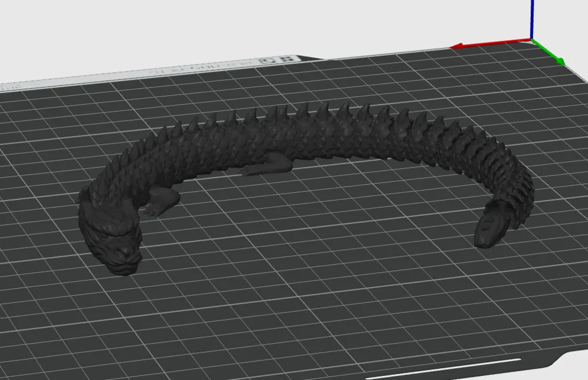Click the plate settings icon on the plate edge
This screenshot has height=380, width=588.
(266, 59)
